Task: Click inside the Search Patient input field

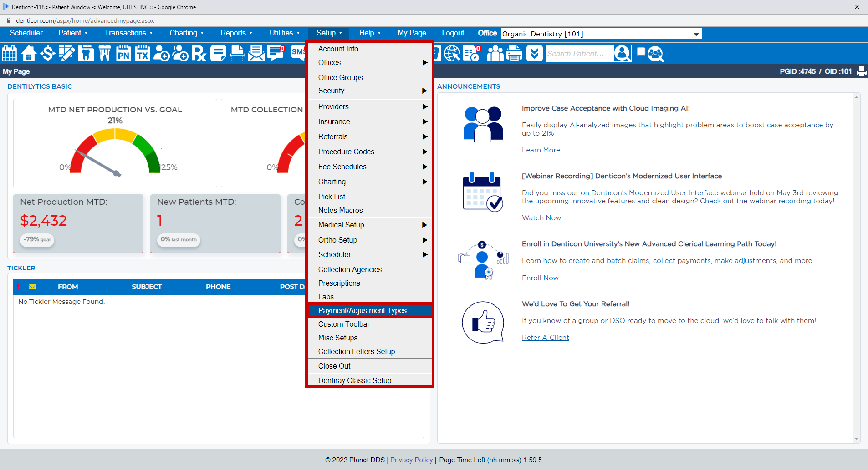Action: 578,53
